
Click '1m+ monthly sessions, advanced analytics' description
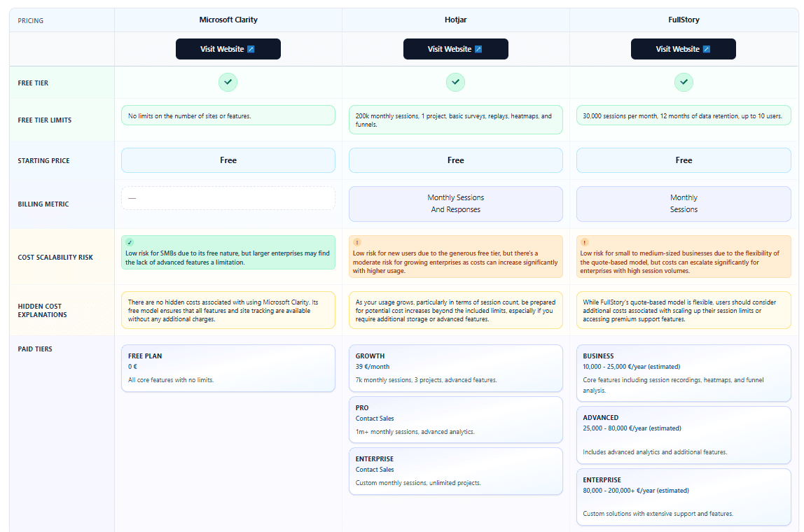pyautogui.click(x=415, y=432)
